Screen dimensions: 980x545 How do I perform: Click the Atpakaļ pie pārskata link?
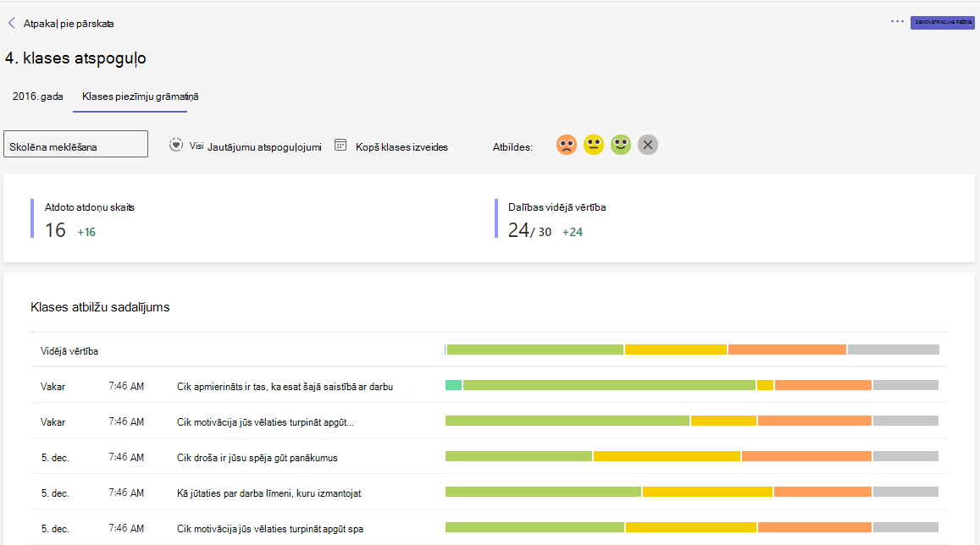point(69,24)
